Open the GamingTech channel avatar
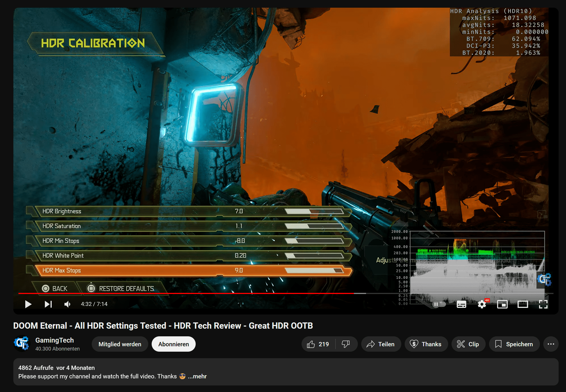The image size is (566, 392). (22, 344)
